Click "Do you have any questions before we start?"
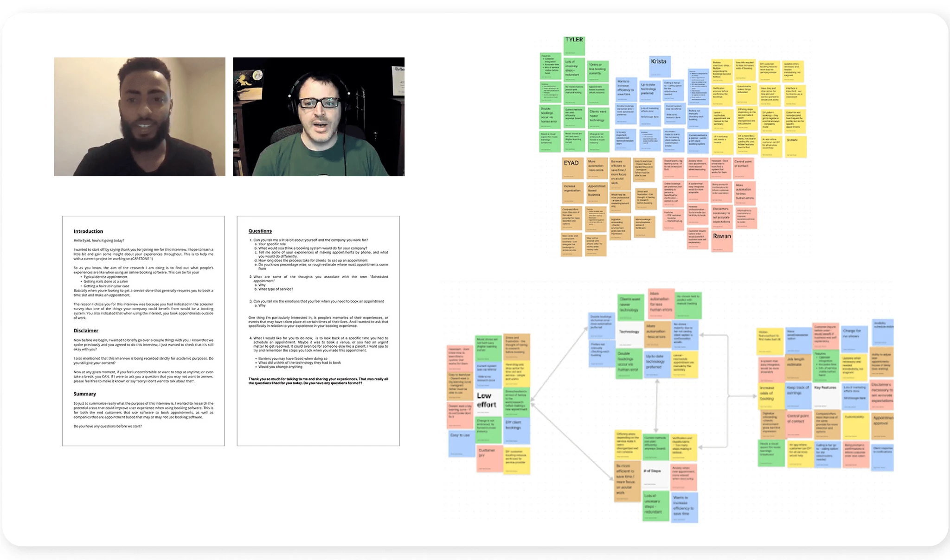The image size is (950, 560). point(108,426)
